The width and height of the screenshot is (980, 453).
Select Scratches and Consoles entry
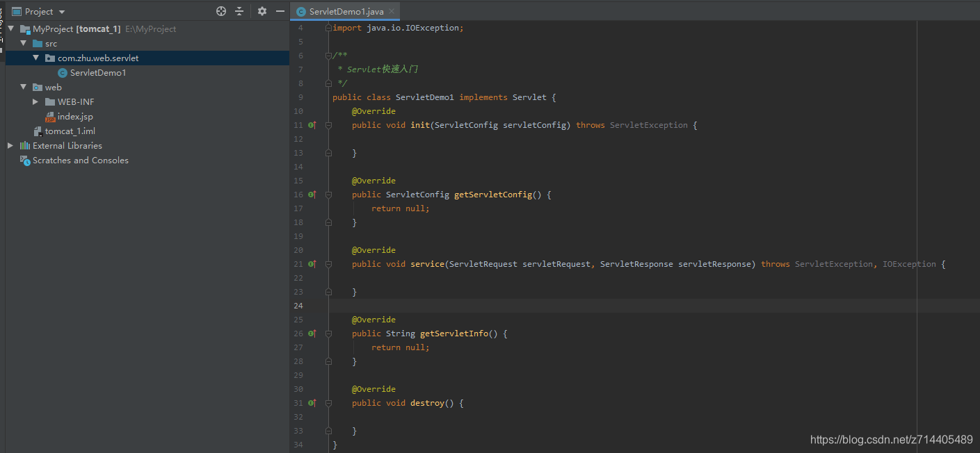coord(81,160)
